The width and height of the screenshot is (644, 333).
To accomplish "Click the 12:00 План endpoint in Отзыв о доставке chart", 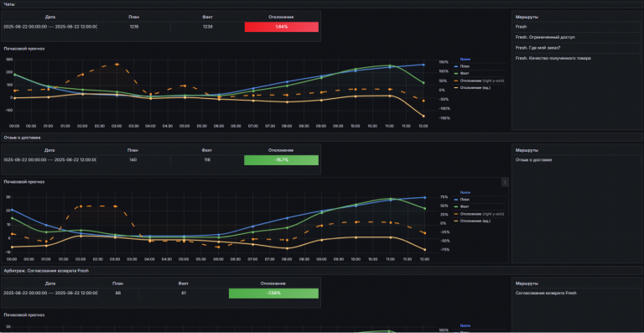I will (x=423, y=197).
